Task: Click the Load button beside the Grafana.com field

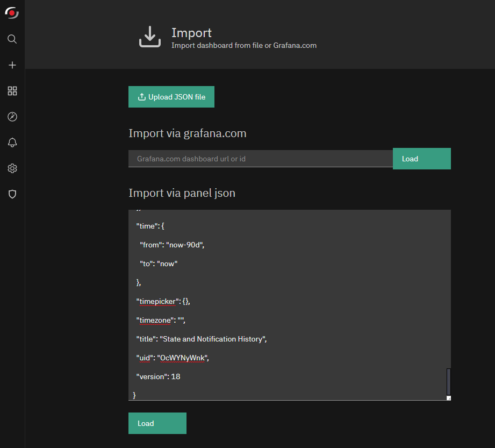Action: tap(422, 159)
